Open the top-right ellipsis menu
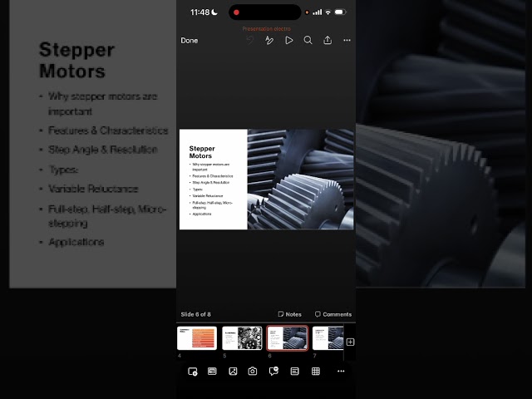The width and height of the screenshot is (532, 399). click(x=347, y=41)
